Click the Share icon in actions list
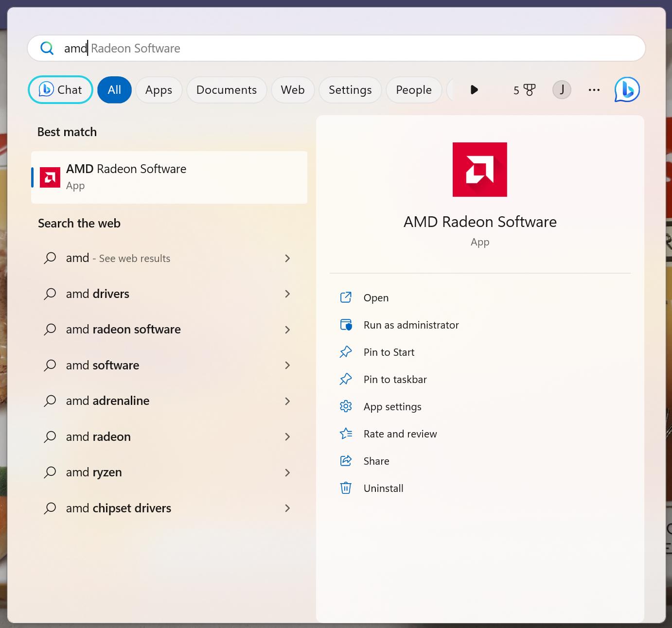Screen dimensions: 672x628 [346, 461]
